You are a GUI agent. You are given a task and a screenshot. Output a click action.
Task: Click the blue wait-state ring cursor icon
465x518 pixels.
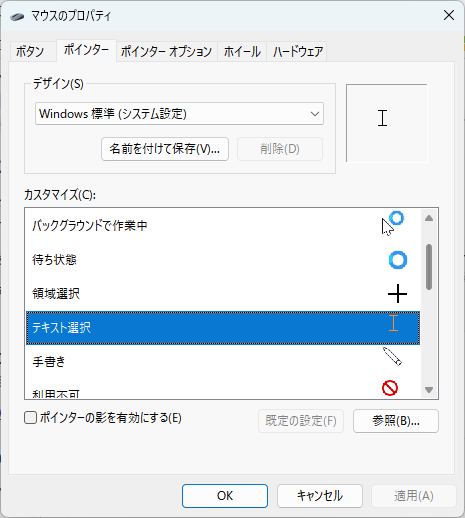point(398,260)
